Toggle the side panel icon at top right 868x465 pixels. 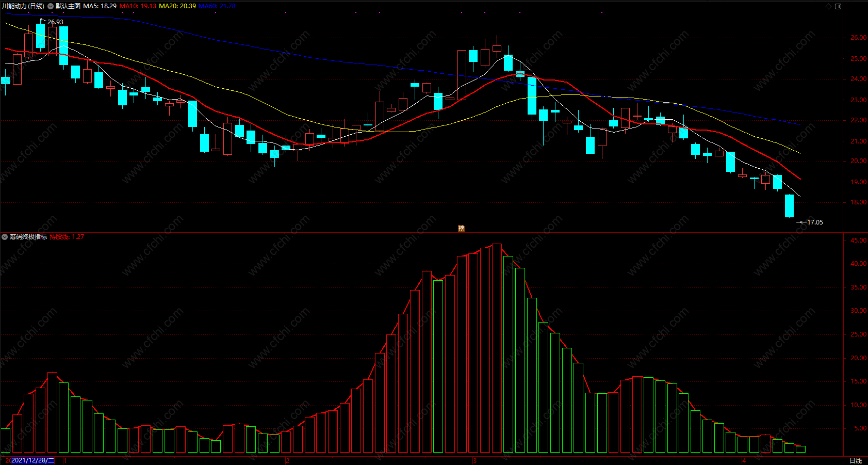838,6
